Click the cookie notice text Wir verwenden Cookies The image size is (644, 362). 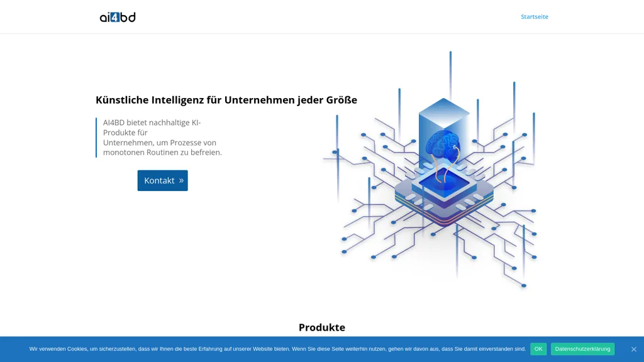277,349
